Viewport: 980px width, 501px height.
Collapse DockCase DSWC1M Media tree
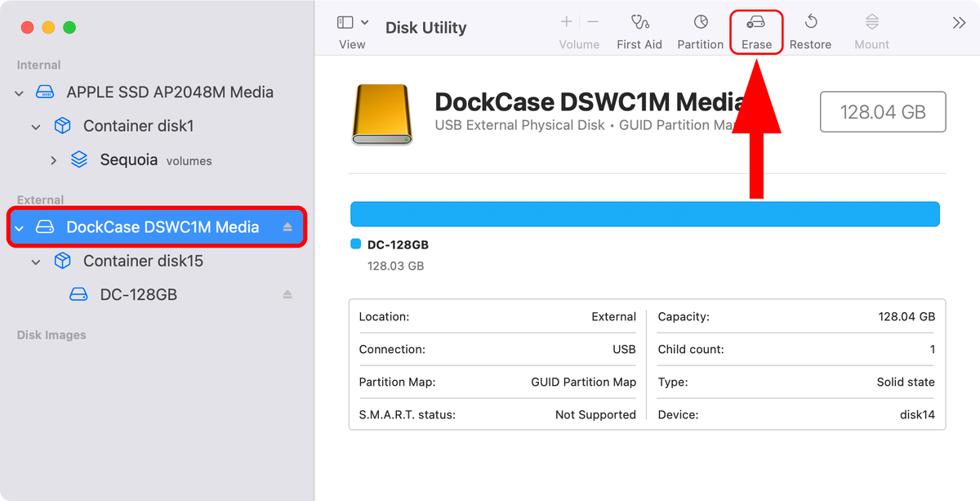pyautogui.click(x=20, y=228)
